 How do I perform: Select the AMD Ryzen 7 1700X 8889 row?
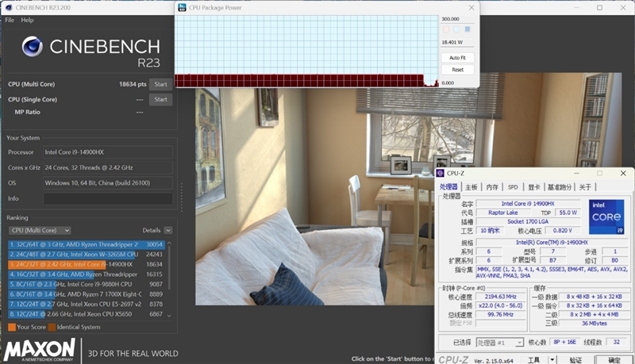(87, 294)
